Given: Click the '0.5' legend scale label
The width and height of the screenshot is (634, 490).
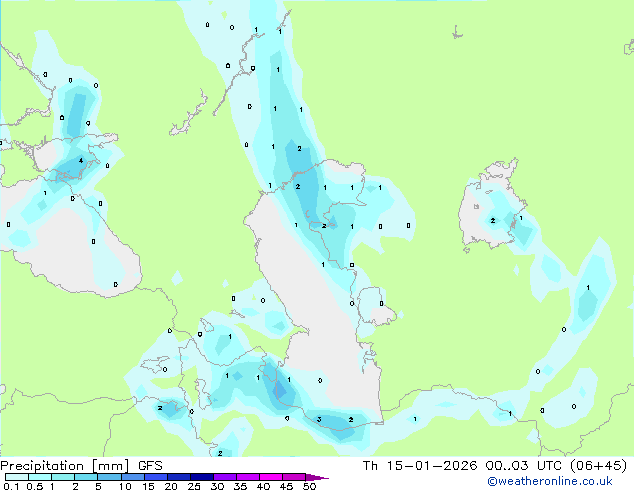Looking at the screenshot, I should [x=34, y=486].
